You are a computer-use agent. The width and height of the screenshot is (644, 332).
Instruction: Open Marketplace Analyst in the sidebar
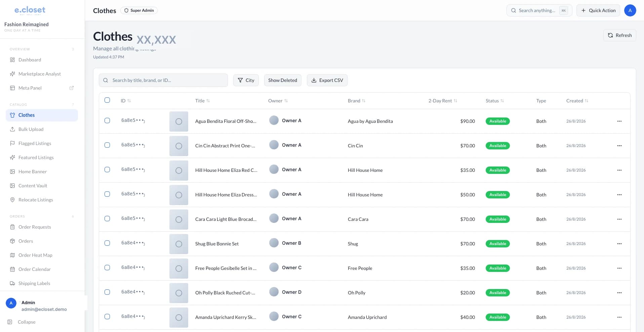(x=42, y=74)
